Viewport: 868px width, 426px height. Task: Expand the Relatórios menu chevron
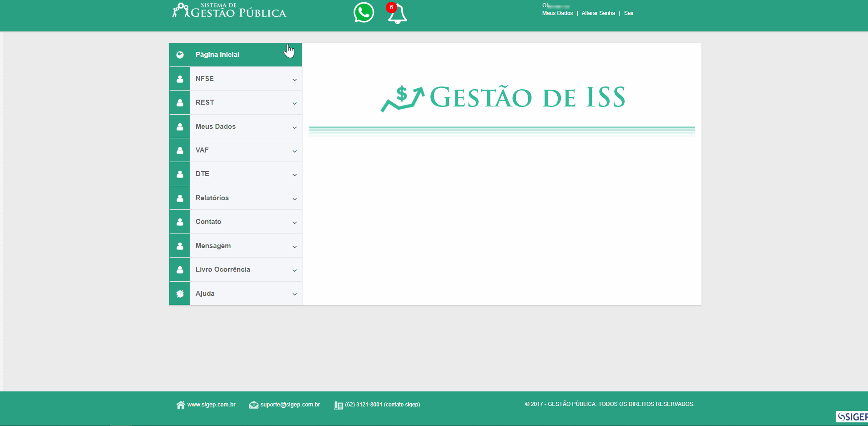tap(295, 199)
